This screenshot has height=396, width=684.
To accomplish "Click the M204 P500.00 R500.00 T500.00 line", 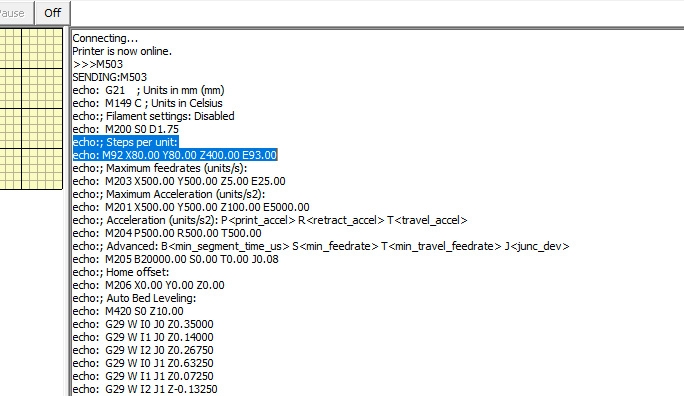I will click(x=167, y=233).
